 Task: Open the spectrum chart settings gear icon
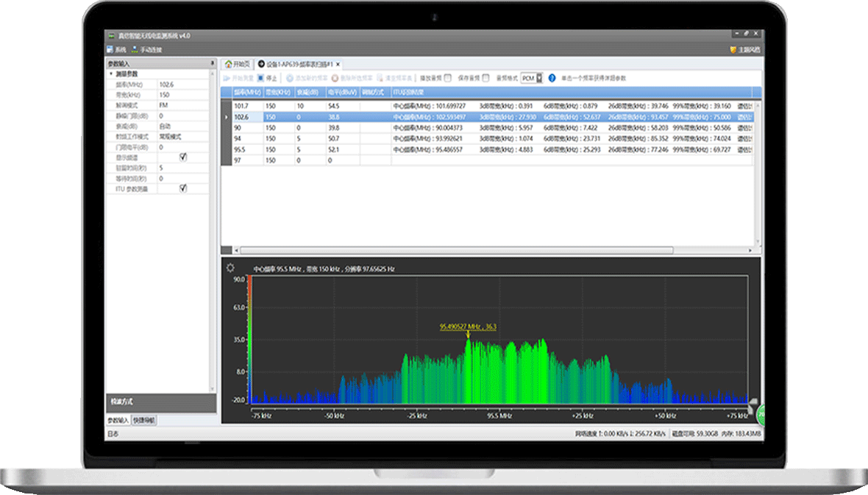click(230, 268)
